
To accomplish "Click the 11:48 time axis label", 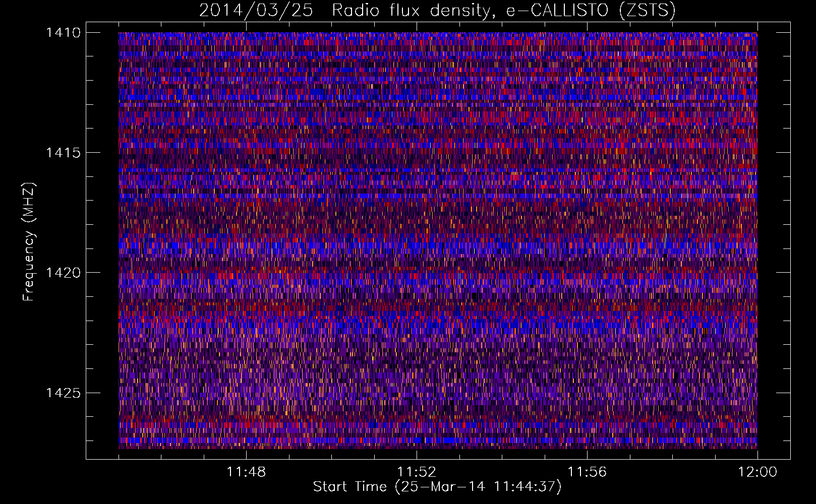I will [x=246, y=472].
